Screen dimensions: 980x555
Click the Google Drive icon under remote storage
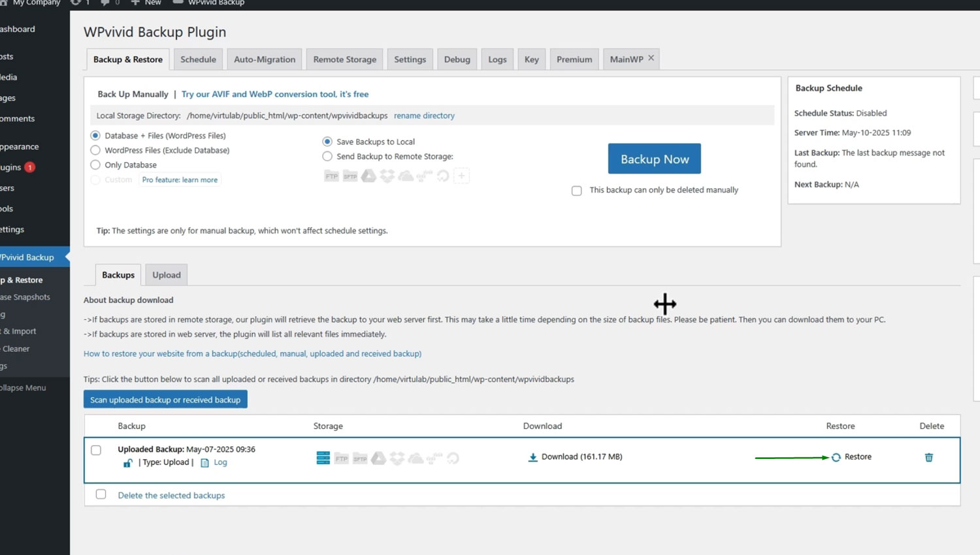click(x=368, y=176)
